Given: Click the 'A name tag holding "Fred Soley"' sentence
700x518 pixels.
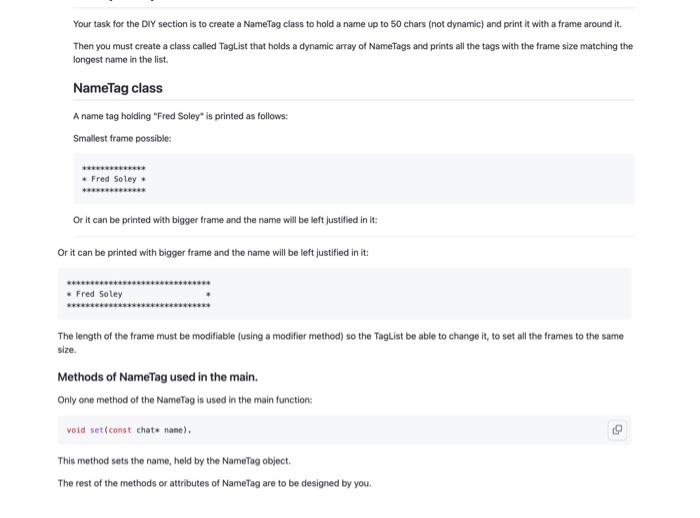Looking at the screenshot, I should click(x=180, y=116).
